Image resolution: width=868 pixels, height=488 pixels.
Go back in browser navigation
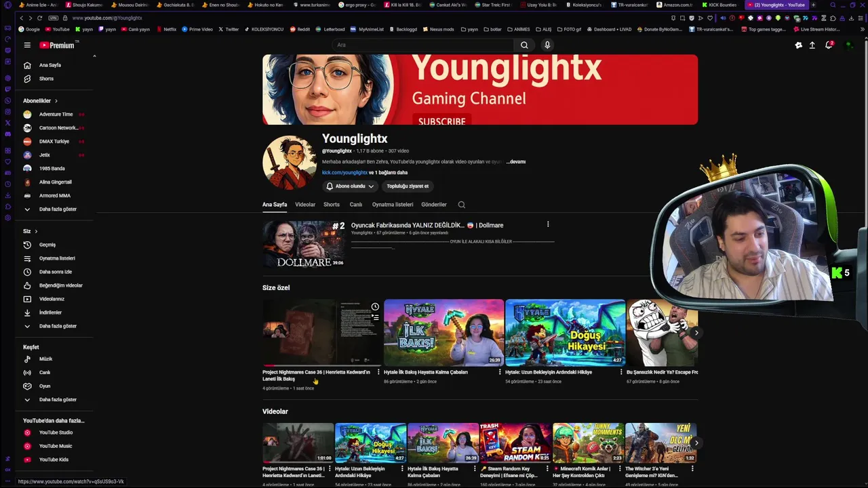[x=21, y=18]
